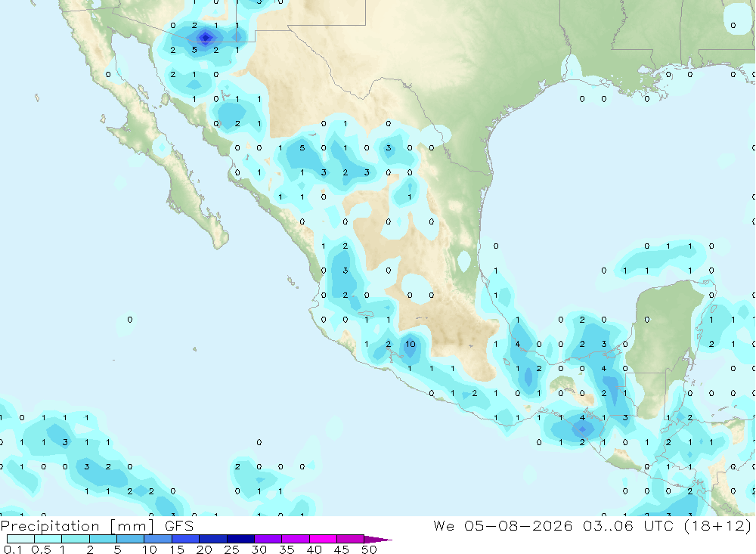756x554 pixels.
Task: Select the 0.1 mm lightest legend swatch
Action: [20, 539]
